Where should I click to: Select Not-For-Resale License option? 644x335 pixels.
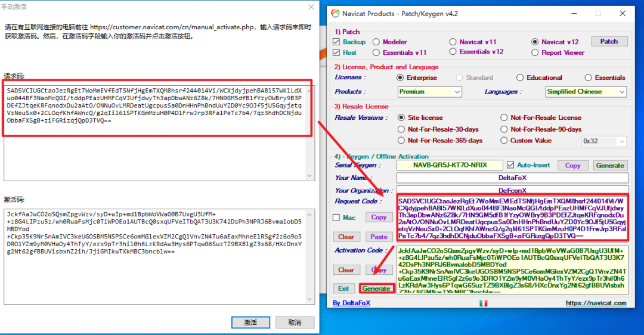[x=504, y=117]
